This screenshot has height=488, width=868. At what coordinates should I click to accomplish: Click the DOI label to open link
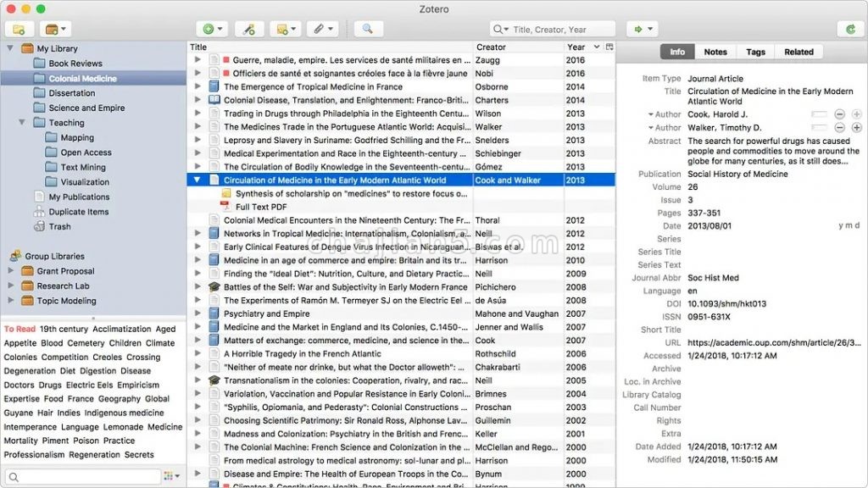pyautogui.click(x=674, y=304)
